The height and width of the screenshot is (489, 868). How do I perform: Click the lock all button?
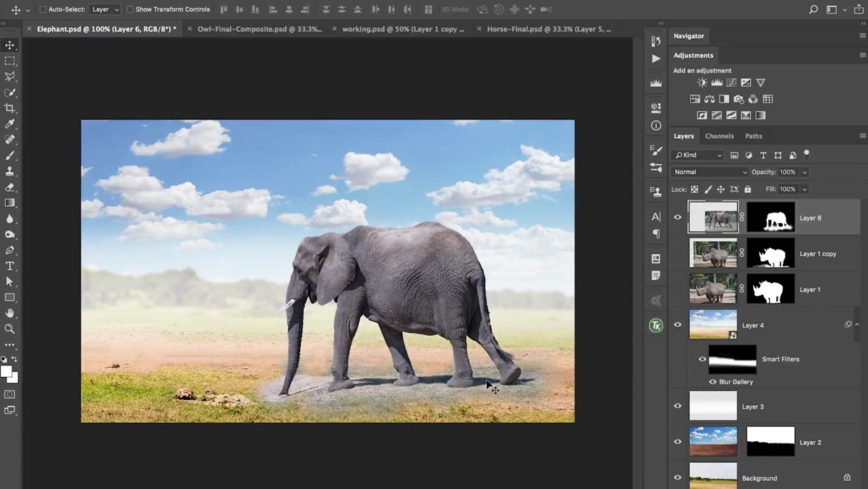point(746,189)
